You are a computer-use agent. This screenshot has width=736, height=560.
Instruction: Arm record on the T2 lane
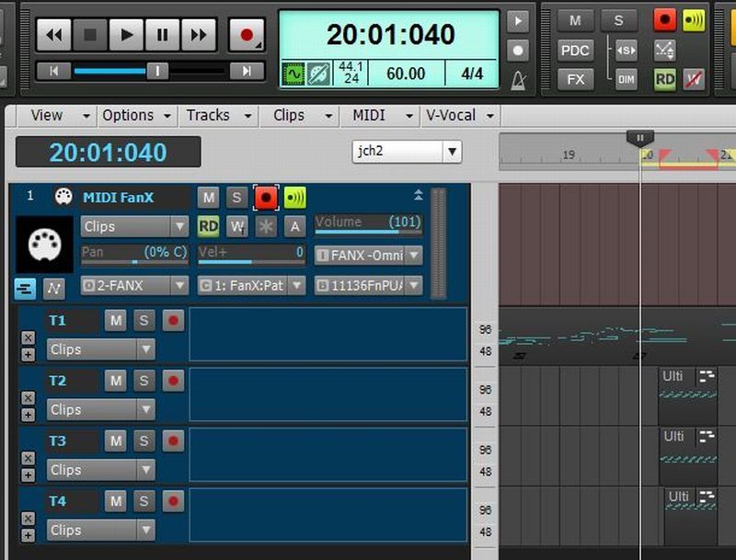[x=173, y=381]
